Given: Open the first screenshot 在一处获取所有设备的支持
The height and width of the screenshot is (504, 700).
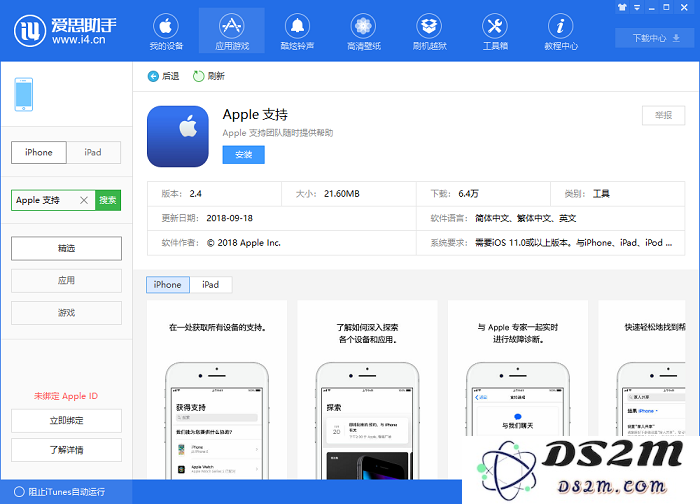Looking at the screenshot, I should click(x=217, y=390).
